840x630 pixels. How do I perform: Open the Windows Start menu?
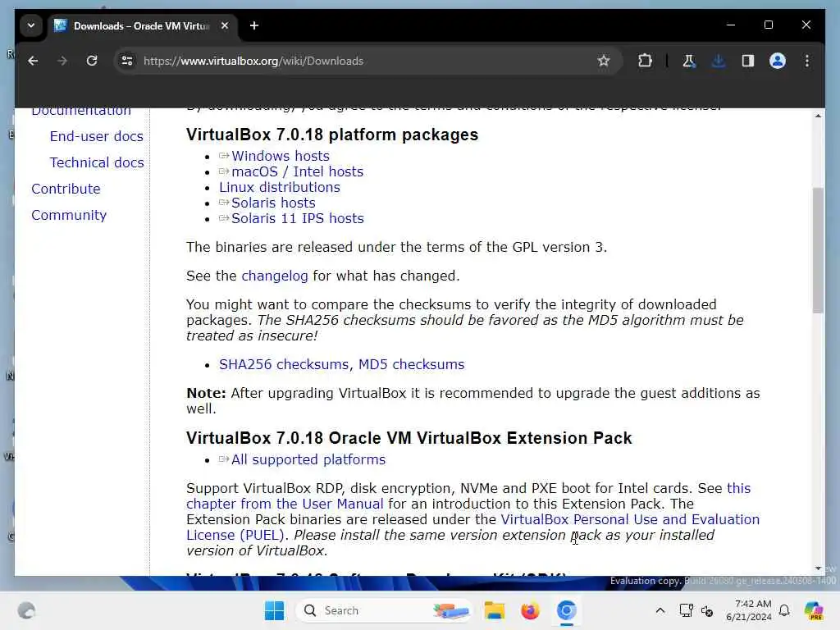pyautogui.click(x=275, y=610)
